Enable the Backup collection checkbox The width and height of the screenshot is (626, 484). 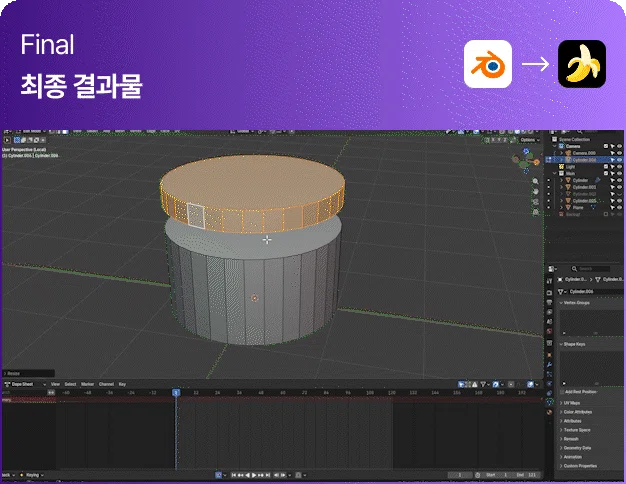click(x=606, y=214)
